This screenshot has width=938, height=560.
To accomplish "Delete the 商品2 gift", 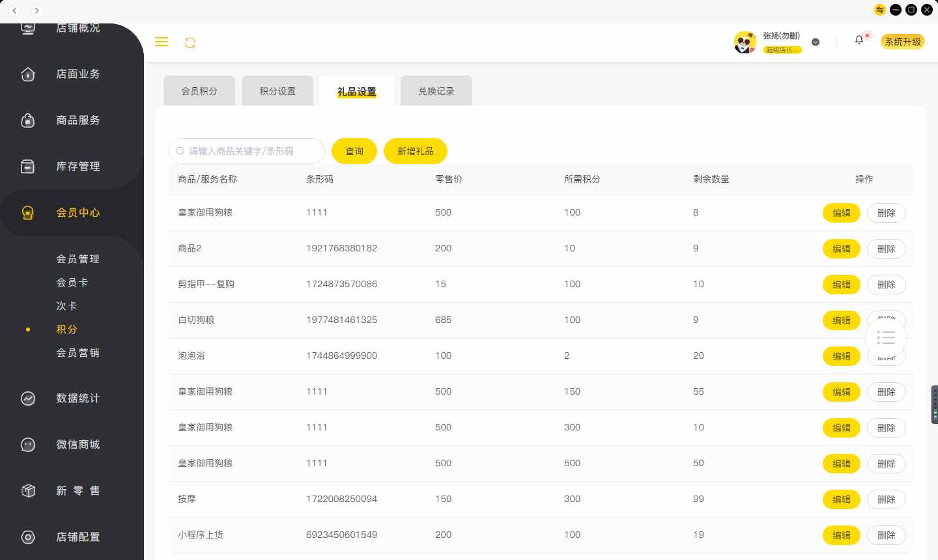I will point(887,249).
